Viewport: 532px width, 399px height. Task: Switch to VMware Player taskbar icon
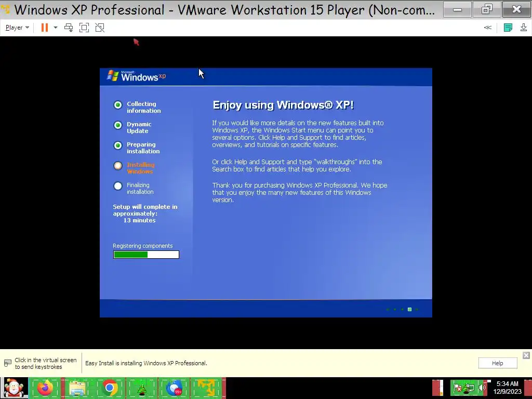click(x=206, y=388)
